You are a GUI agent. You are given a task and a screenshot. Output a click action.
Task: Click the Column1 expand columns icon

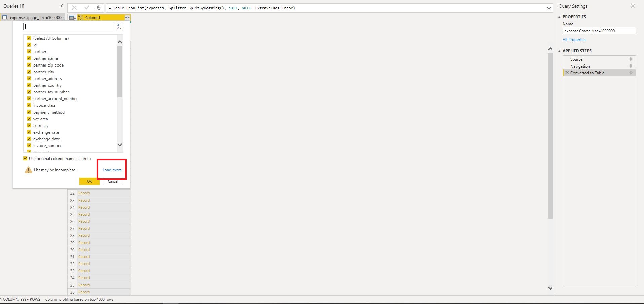click(x=127, y=18)
